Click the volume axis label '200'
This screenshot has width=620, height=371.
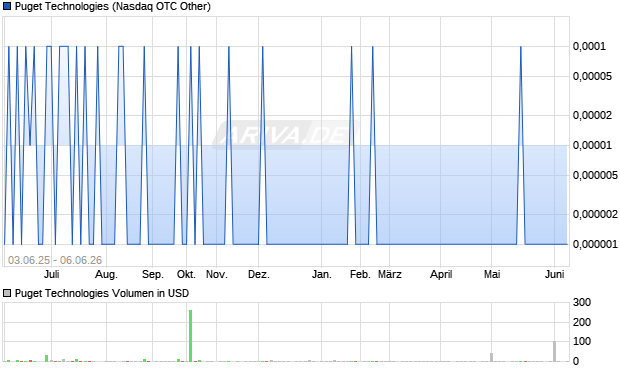582,322
